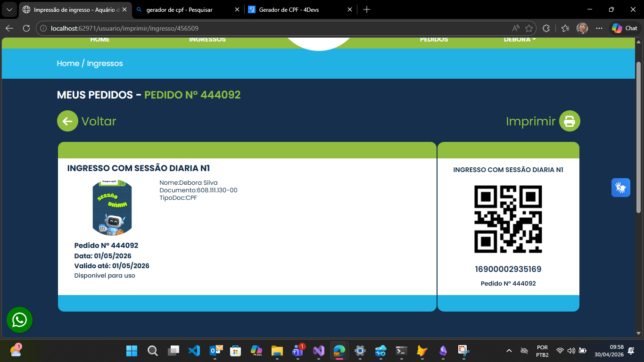Close the 'Impressão de ingresso' tab
The image size is (644, 362).
point(124,9)
